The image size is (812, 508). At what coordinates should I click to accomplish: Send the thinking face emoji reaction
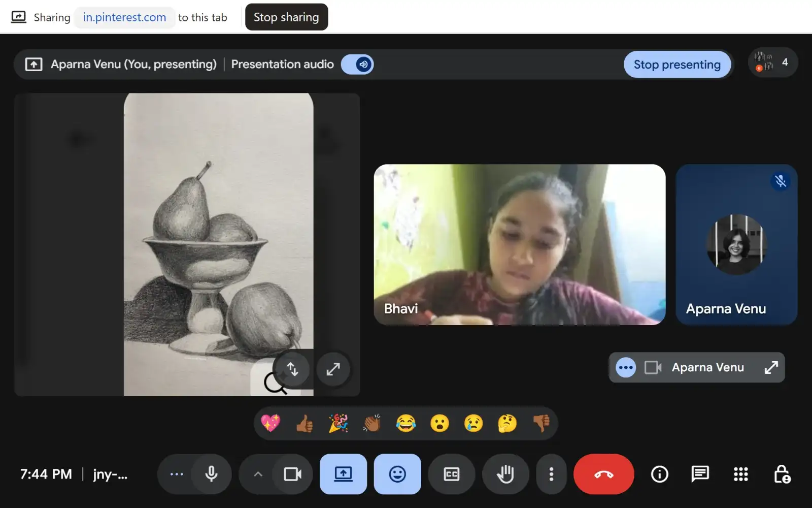coord(507,423)
